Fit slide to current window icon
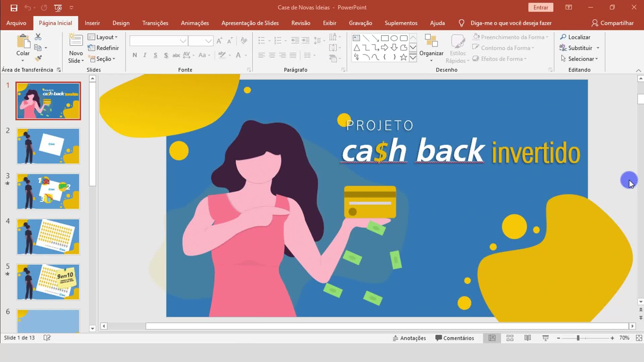 pyautogui.click(x=639, y=338)
